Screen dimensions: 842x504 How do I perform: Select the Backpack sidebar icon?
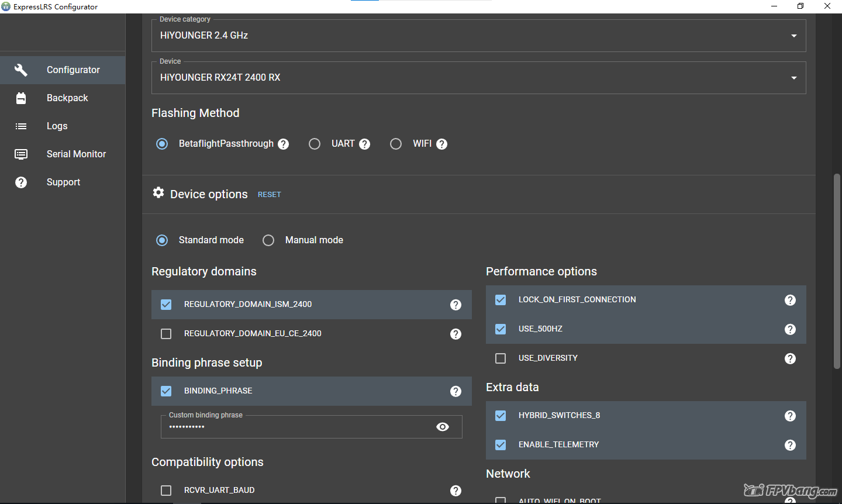[x=21, y=98]
